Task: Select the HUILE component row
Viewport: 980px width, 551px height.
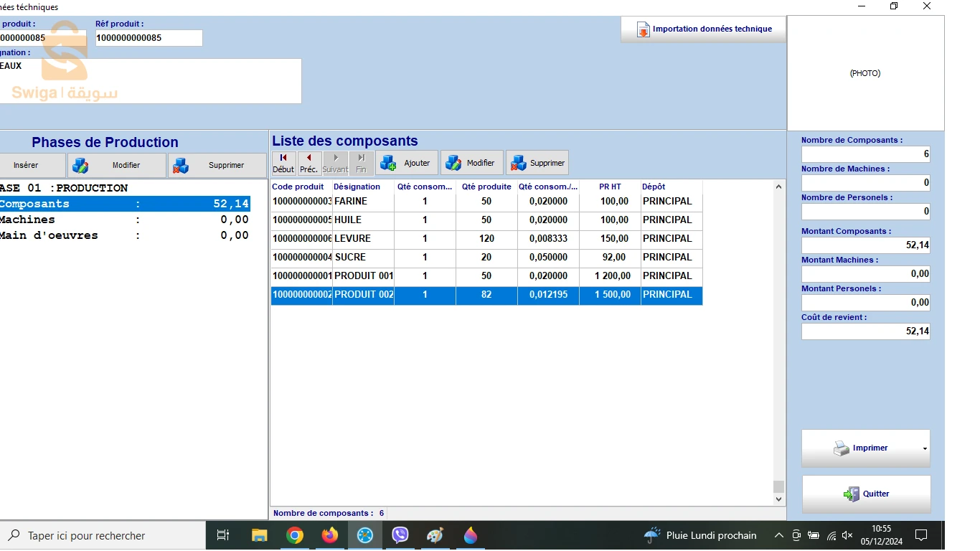Action: pos(486,220)
